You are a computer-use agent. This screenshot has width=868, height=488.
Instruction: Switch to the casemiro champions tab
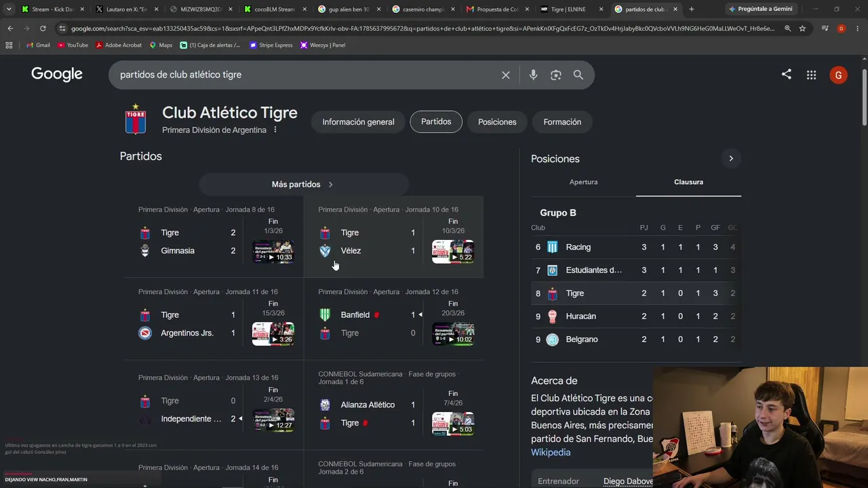[423, 9]
